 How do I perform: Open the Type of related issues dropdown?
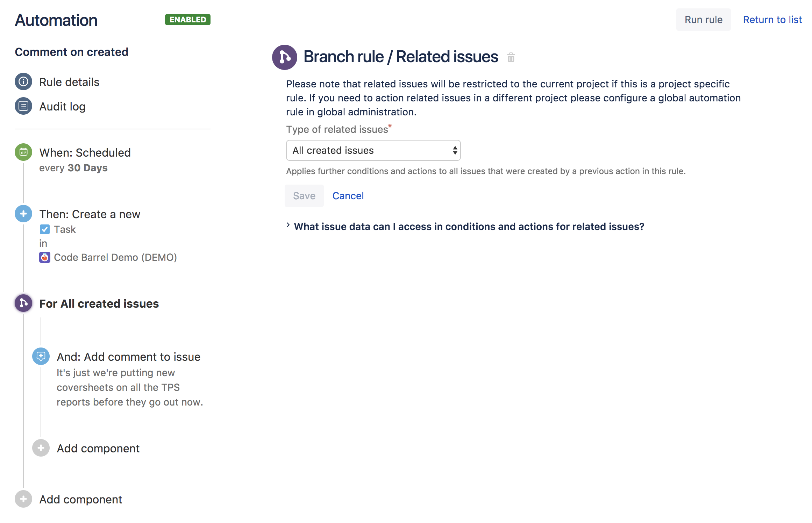pyautogui.click(x=373, y=150)
